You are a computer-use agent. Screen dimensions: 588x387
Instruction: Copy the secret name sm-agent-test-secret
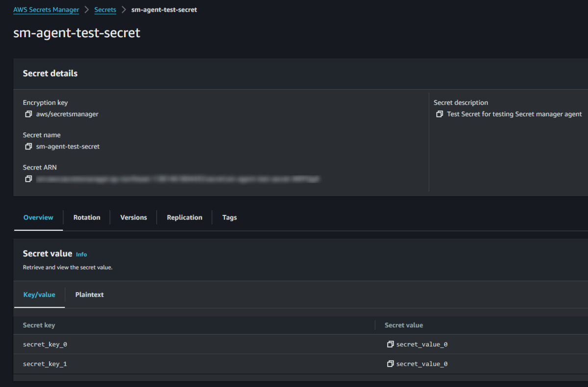point(28,146)
